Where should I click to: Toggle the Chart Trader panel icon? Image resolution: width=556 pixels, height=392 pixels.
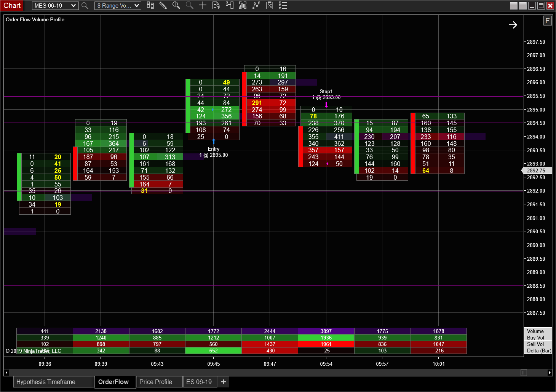click(x=229, y=5)
